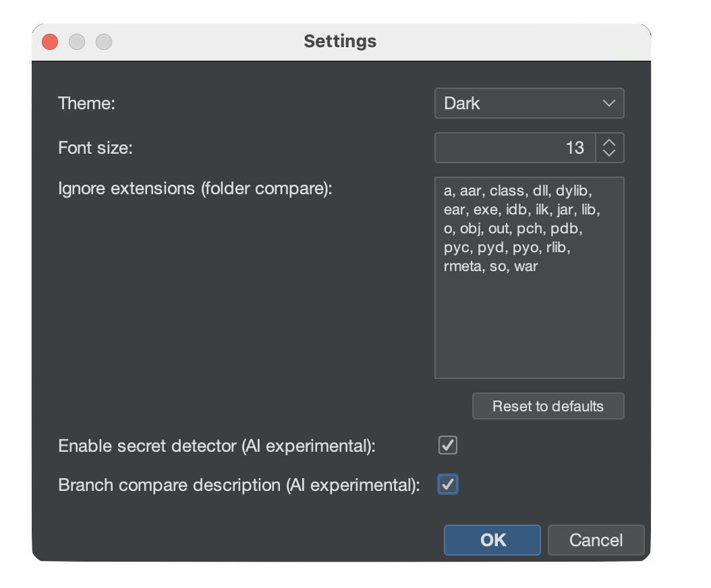Click the chevron arrow in the Theme combo box
Screen dimensions: 711x588
(608, 103)
